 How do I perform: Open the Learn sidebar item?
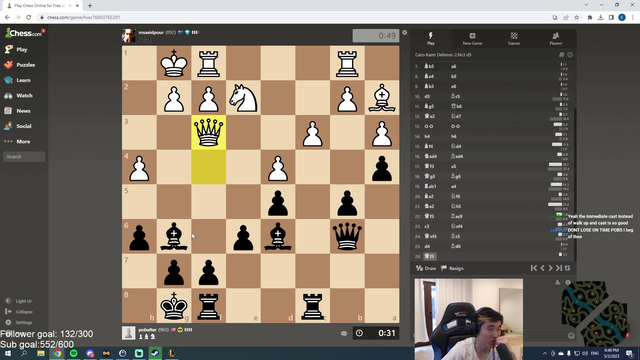18,80
